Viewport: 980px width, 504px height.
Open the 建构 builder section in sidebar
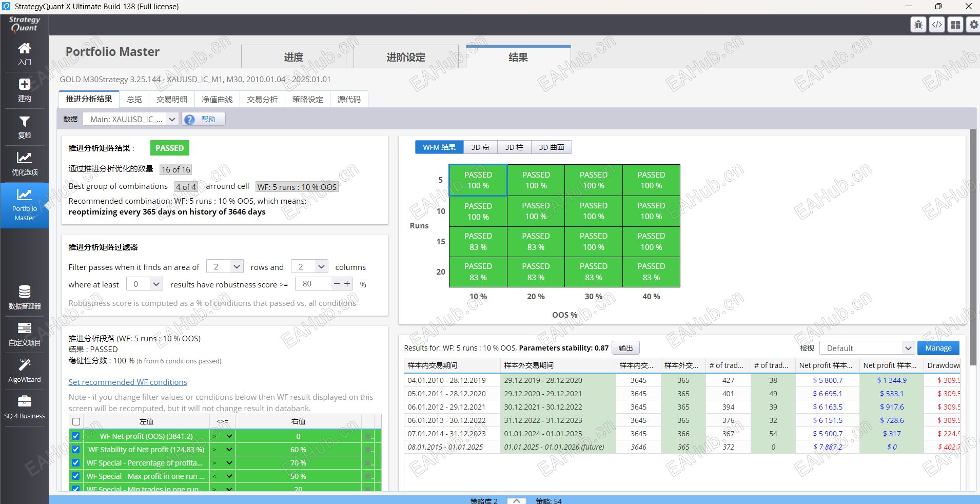point(25,90)
